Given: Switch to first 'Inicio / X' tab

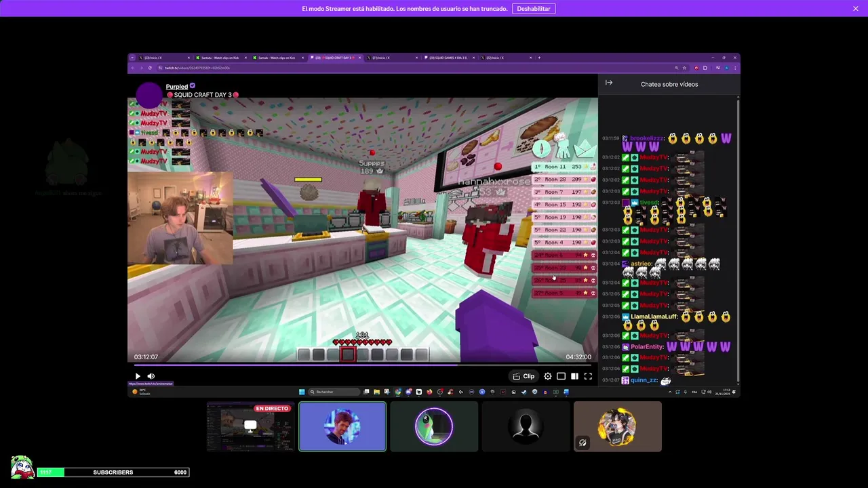Looking at the screenshot, I should (x=163, y=58).
